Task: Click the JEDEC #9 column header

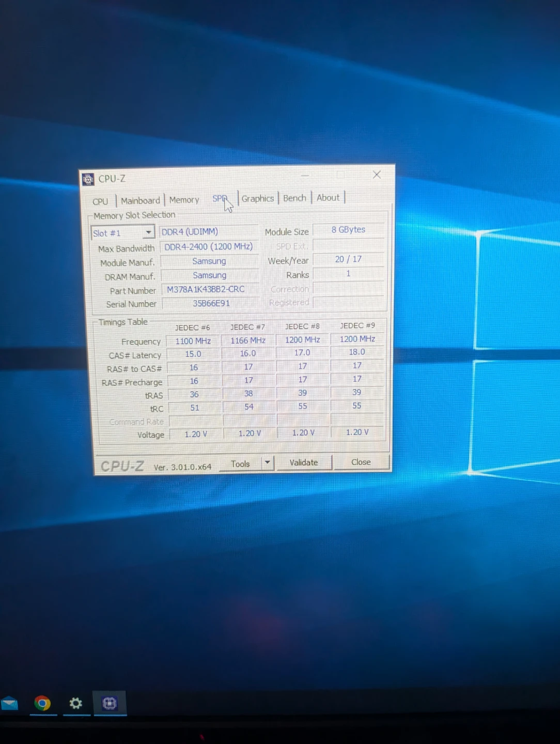Action: 357,326
